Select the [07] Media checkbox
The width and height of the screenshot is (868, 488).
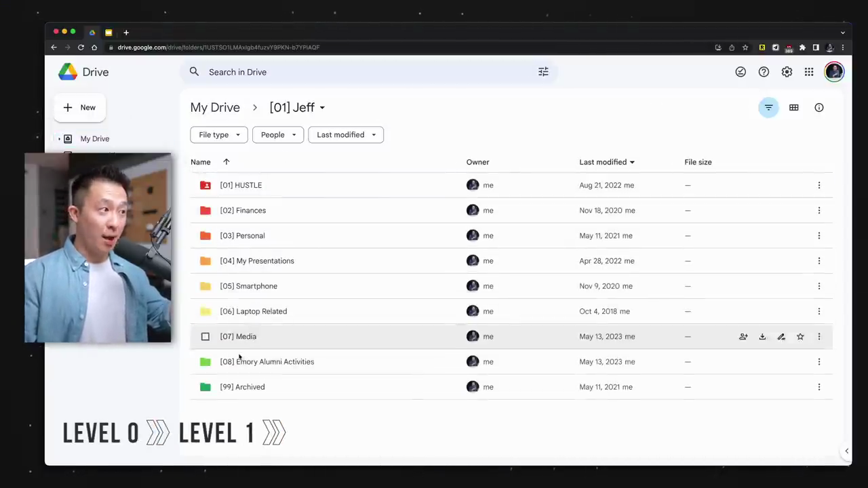pos(205,336)
